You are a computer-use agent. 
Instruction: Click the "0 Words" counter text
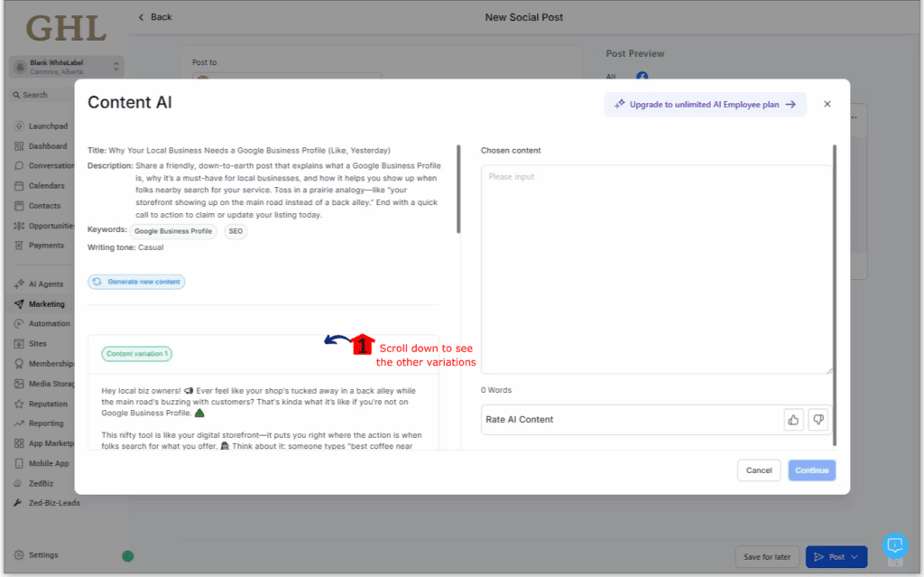coord(496,391)
